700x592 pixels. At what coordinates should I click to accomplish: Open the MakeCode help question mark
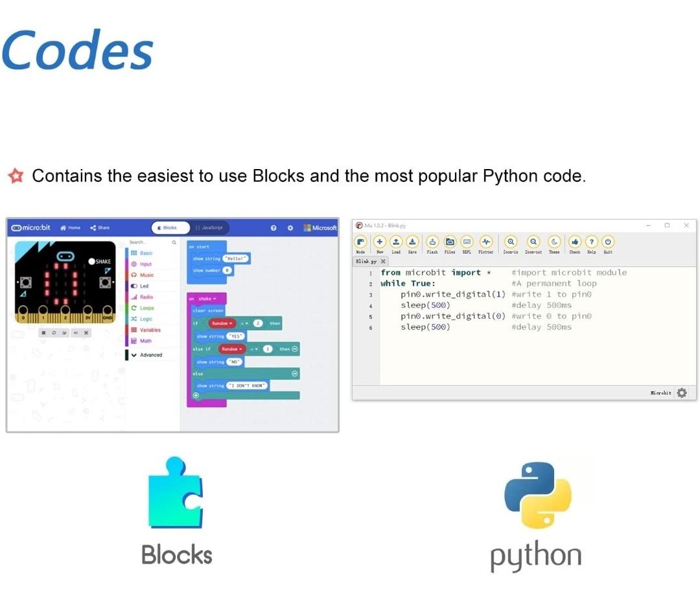(x=274, y=228)
